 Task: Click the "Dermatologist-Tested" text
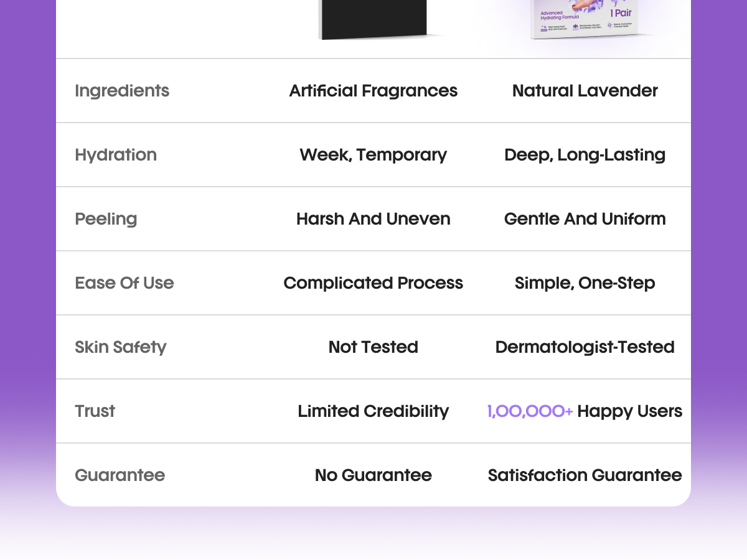(x=585, y=347)
